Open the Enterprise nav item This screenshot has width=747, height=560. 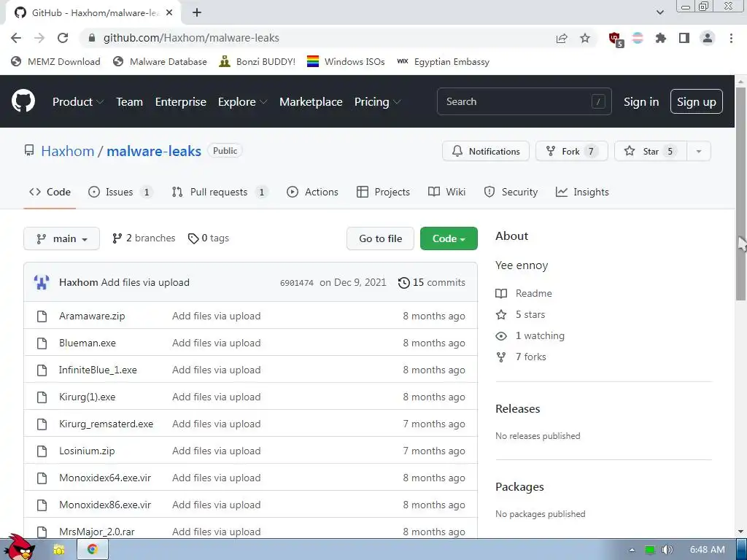point(181,102)
